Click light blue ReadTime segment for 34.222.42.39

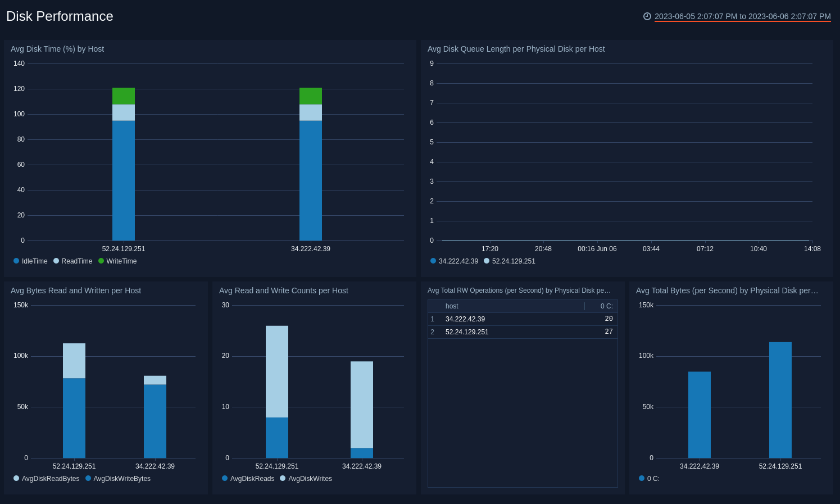pos(311,112)
